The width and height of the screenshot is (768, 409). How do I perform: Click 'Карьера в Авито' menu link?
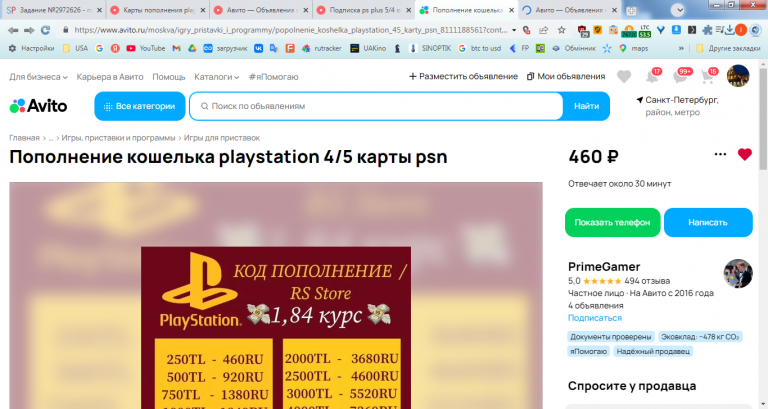tap(110, 77)
